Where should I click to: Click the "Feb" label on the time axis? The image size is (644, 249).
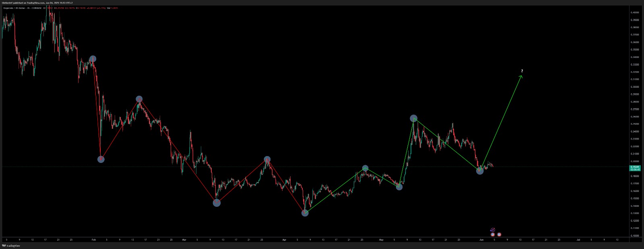pyautogui.click(x=94, y=240)
